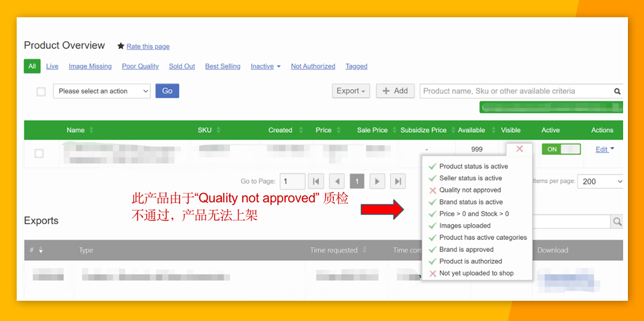Switch to the Poor Quality tab
Screen dimensions: 644x321
click(x=140, y=67)
